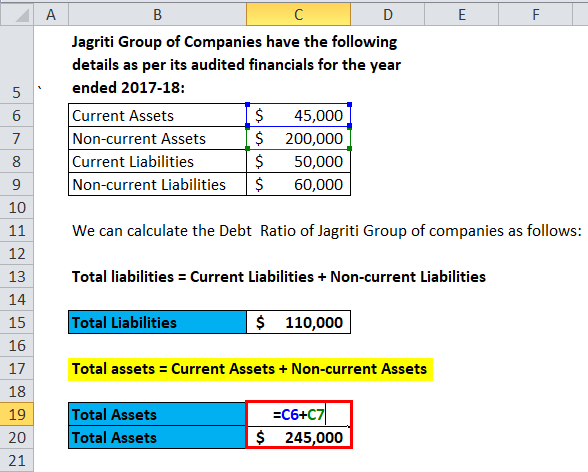Click the $45,000 value cell
588x472 pixels.
click(x=298, y=115)
